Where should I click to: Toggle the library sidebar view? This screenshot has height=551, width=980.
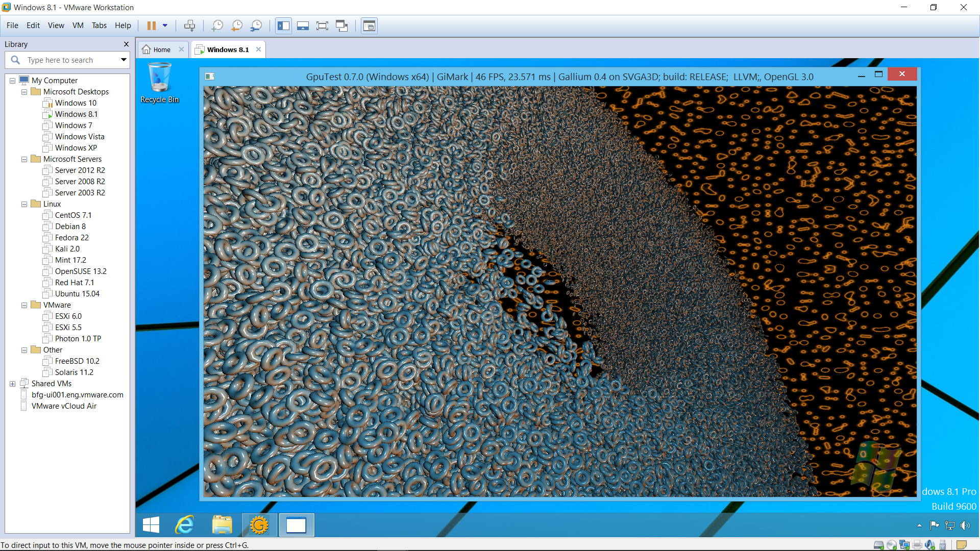284,26
